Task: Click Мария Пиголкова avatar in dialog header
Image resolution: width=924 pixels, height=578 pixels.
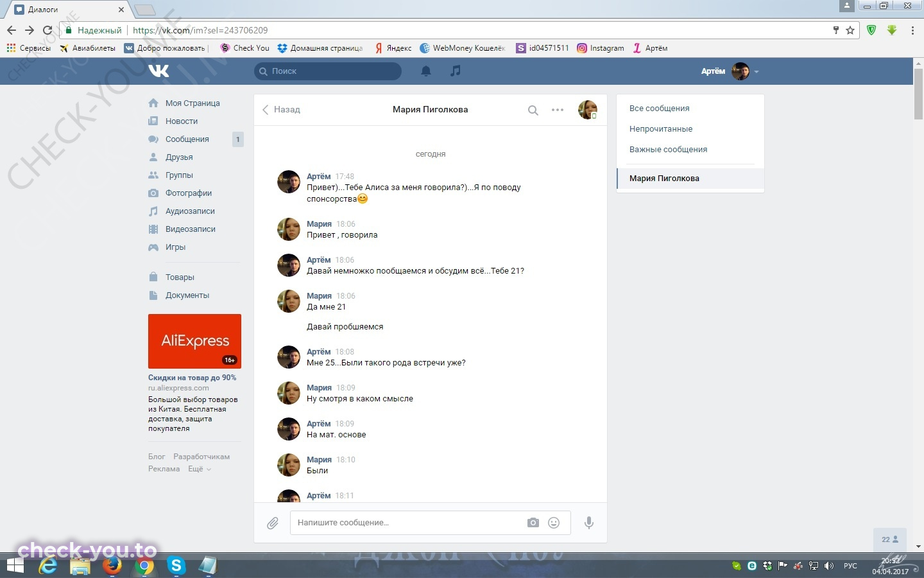Action: click(x=587, y=110)
